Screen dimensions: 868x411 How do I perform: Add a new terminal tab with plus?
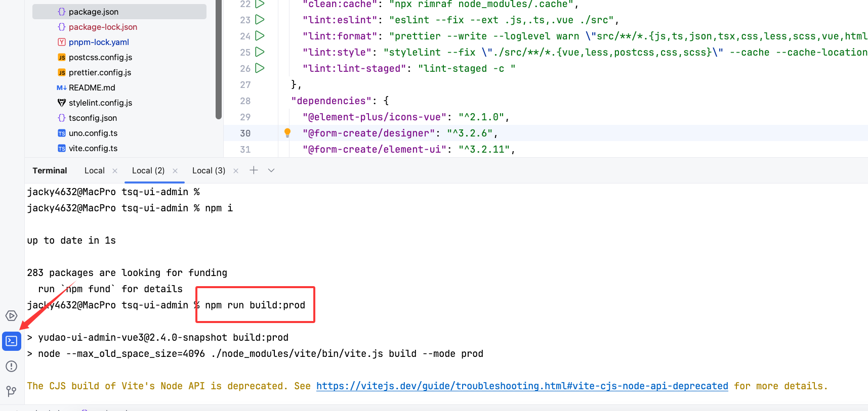(x=254, y=170)
